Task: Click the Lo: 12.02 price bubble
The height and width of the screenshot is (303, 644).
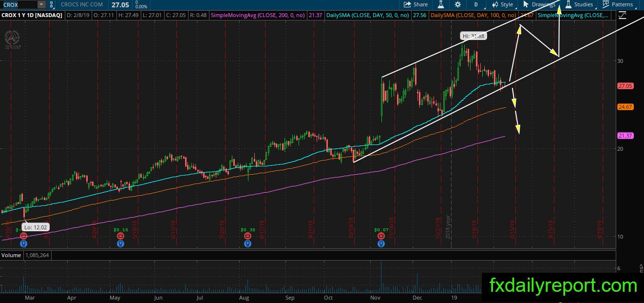Action: [35, 227]
